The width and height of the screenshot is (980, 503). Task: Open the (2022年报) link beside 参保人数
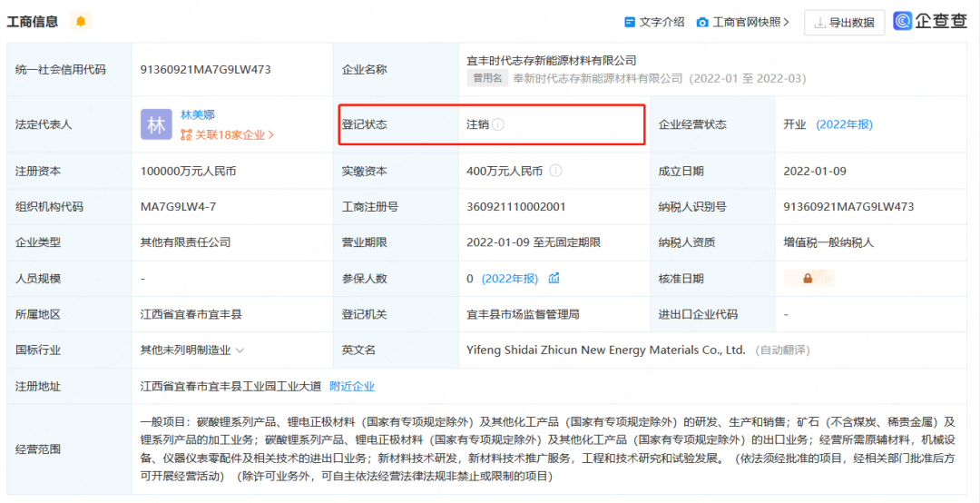[509, 279]
